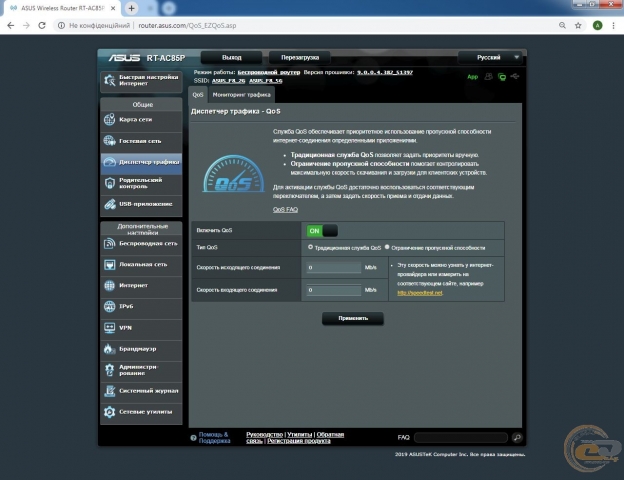
Task: Click the green network status icon
Action: tap(502, 77)
